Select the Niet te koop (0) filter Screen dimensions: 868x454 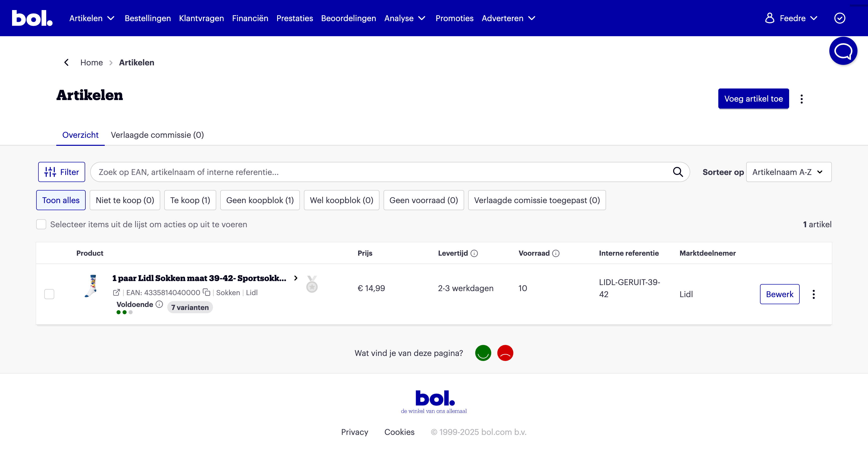[x=125, y=200]
